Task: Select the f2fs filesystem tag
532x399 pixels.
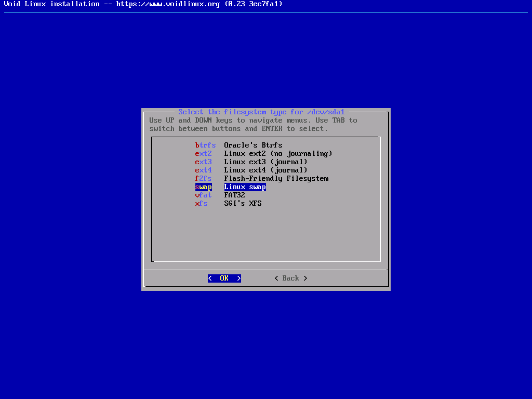Action: point(203,179)
